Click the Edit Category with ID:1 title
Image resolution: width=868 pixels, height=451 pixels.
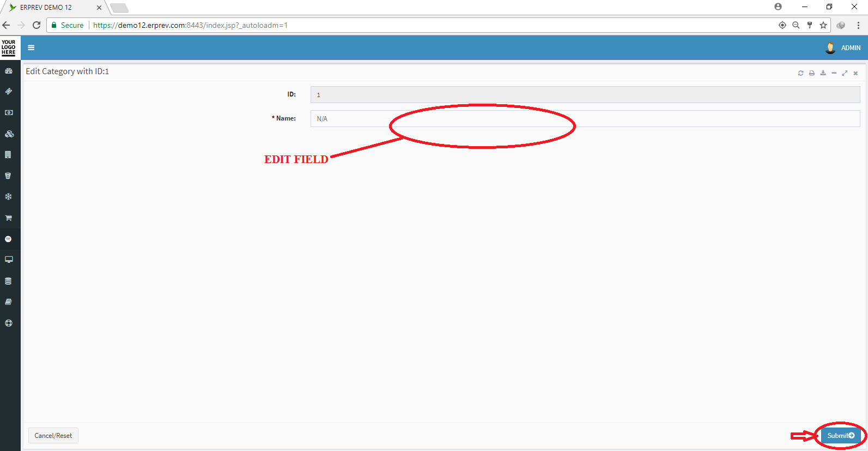point(68,71)
